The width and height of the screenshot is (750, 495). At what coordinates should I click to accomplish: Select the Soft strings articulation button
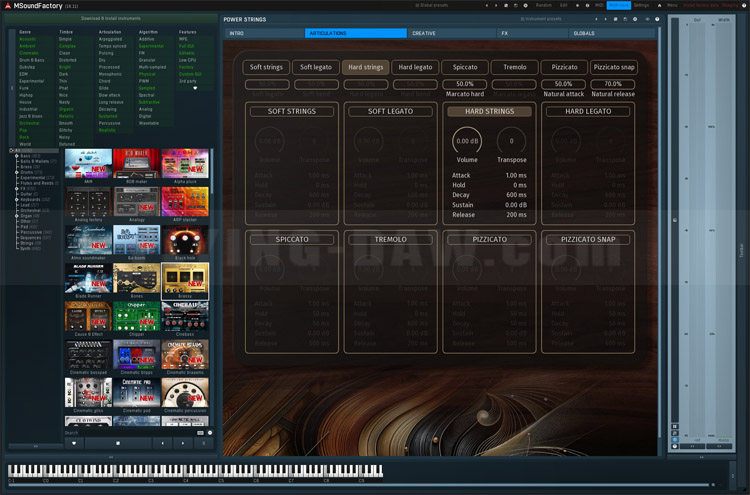[x=266, y=67]
